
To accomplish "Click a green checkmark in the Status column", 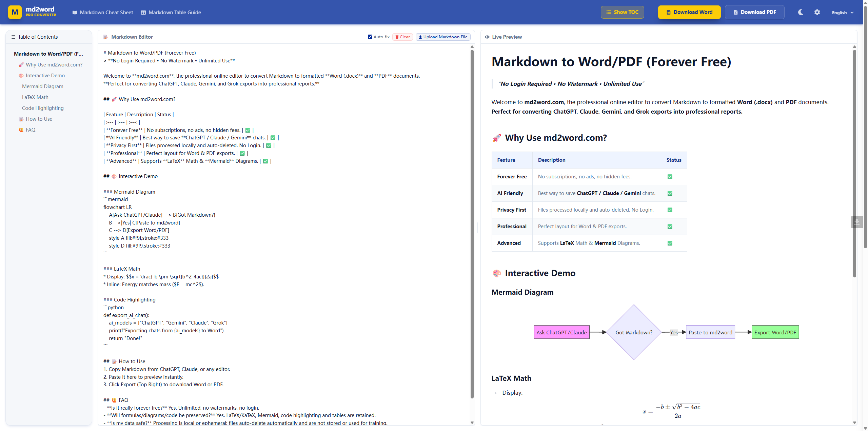I will tap(670, 176).
